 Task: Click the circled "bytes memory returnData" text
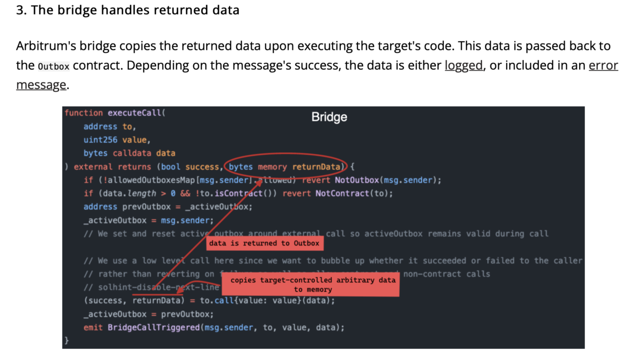[x=285, y=167]
